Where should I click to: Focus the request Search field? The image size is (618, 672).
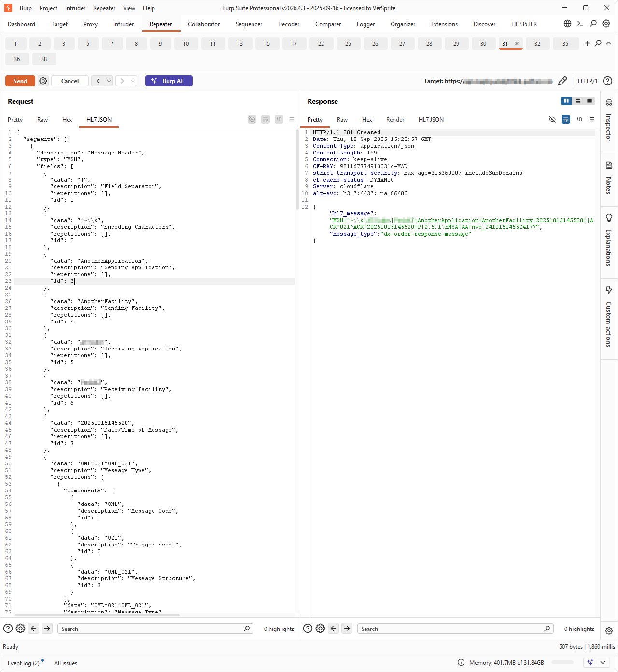click(x=155, y=629)
